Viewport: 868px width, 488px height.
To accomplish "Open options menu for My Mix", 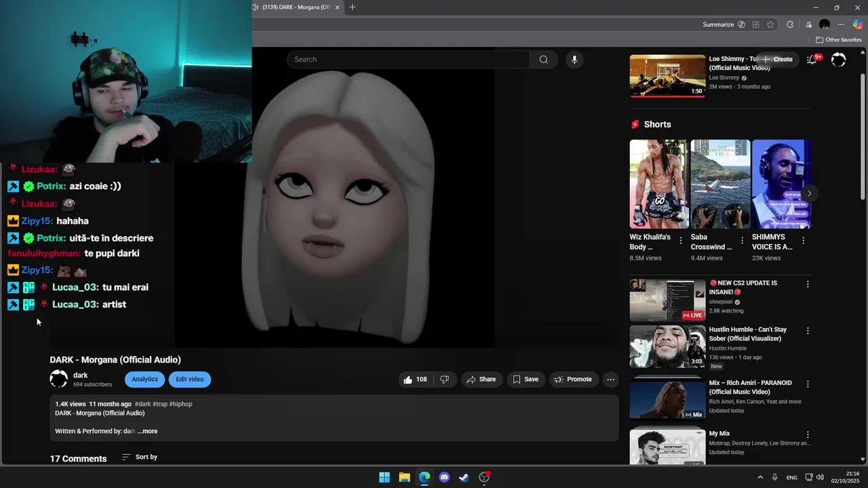I will click(x=808, y=434).
